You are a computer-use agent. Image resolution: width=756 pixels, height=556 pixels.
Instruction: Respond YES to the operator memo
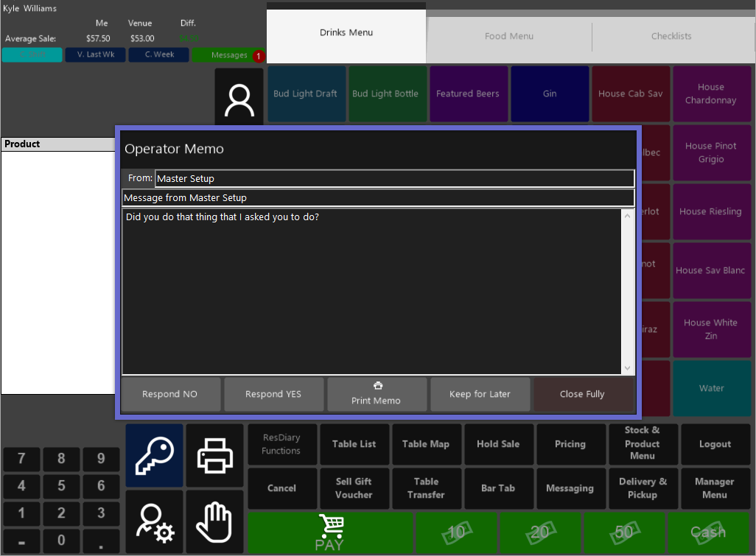point(273,394)
